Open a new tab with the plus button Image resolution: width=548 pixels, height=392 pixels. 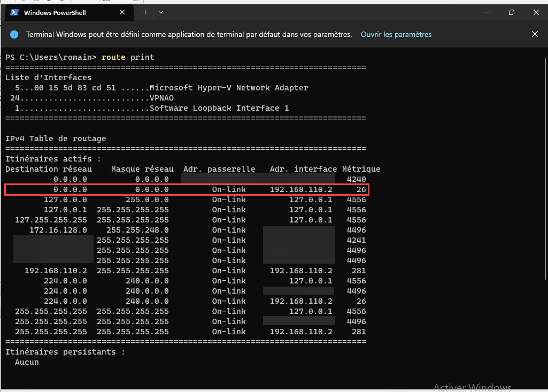point(145,12)
